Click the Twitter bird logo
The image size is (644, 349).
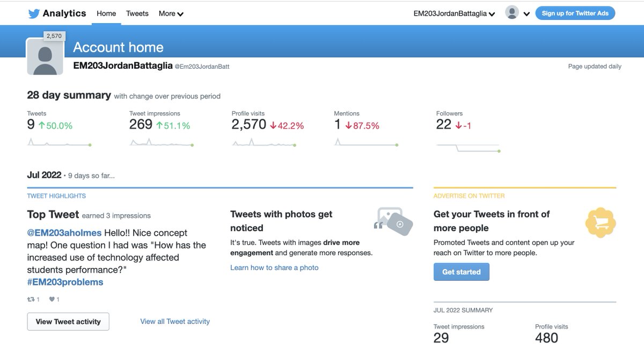coord(34,13)
